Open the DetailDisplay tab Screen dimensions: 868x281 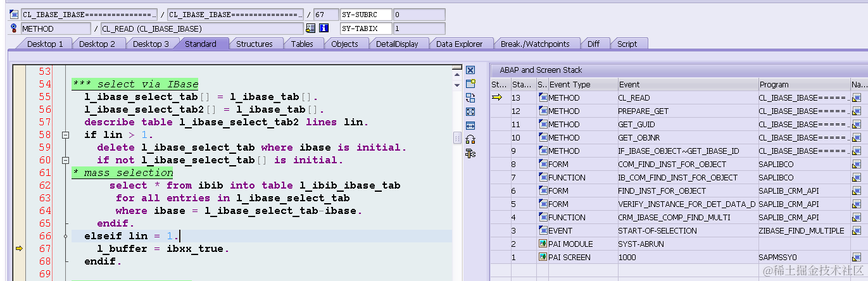pos(397,44)
